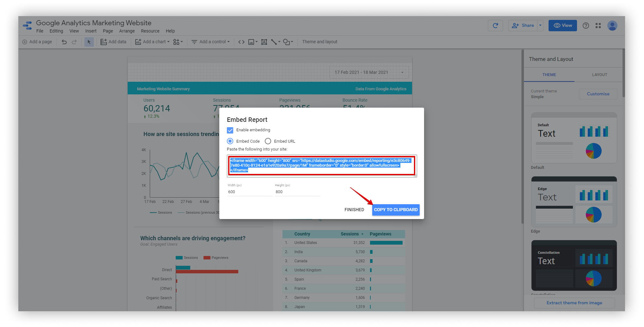Open the Arrange menu
The image size is (644, 327).
pyautogui.click(x=127, y=31)
